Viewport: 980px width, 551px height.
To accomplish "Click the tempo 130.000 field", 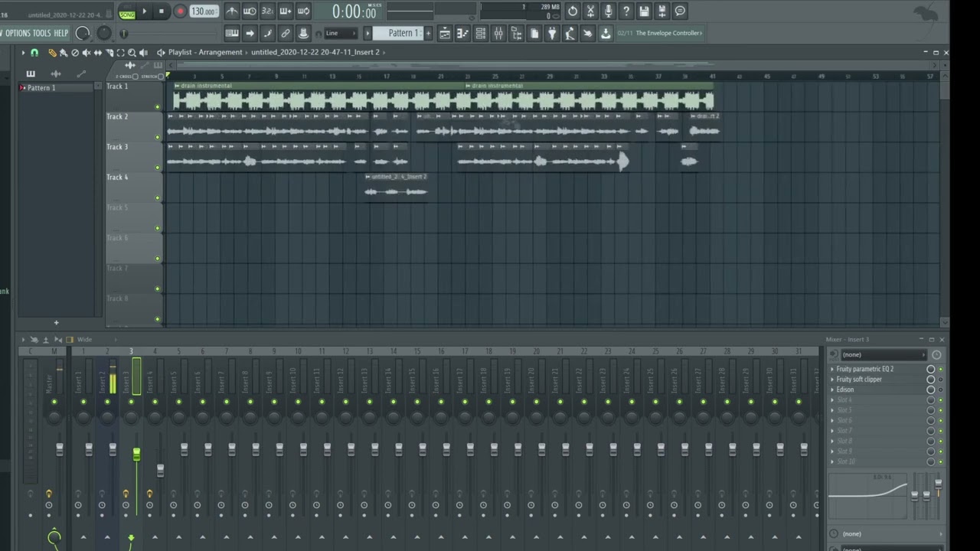I will [203, 11].
